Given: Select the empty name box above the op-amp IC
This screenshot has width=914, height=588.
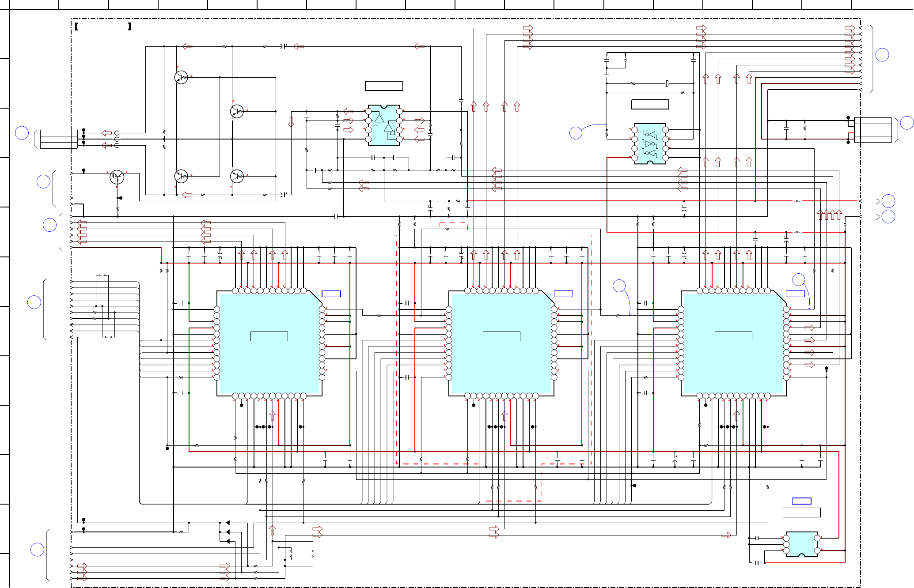Looking at the screenshot, I should tap(384, 86).
